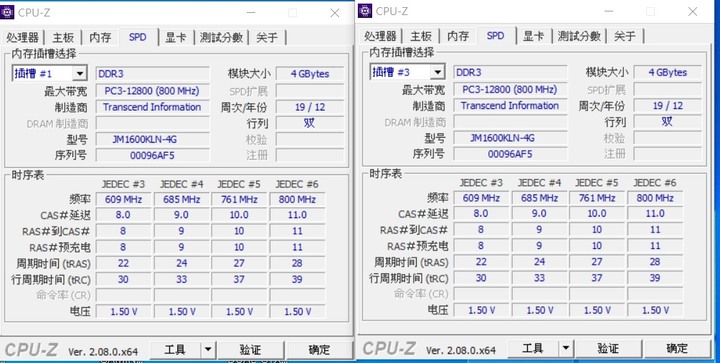
Task: Click serial 00096AF5 in right window
Action: point(510,154)
